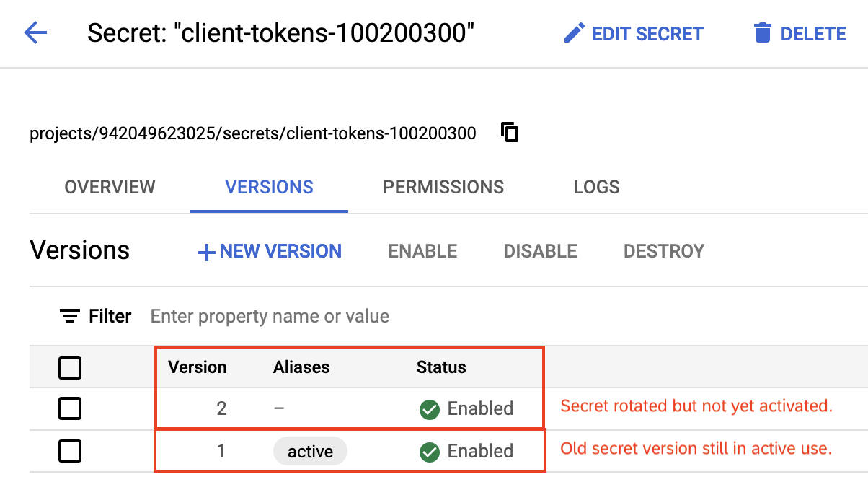Image resolution: width=868 pixels, height=495 pixels.
Task: Click the plus icon next to NEW VERSION
Action: (205, 251)
